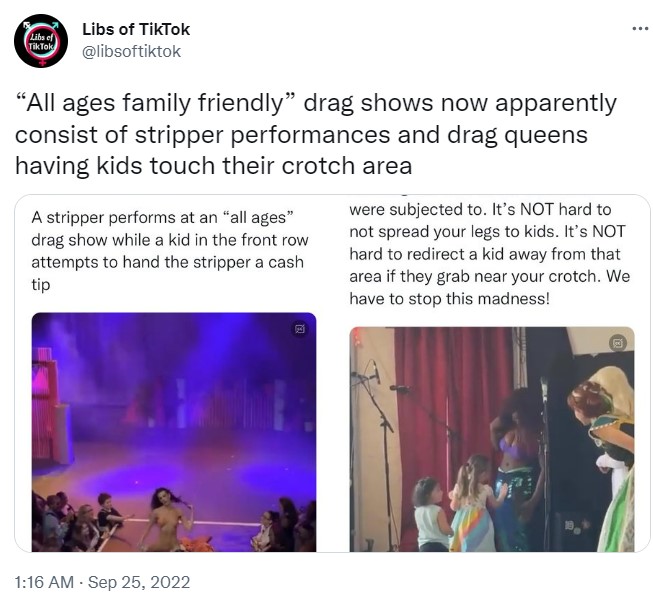Click the video badge on red curtain clip

point(618,343)
